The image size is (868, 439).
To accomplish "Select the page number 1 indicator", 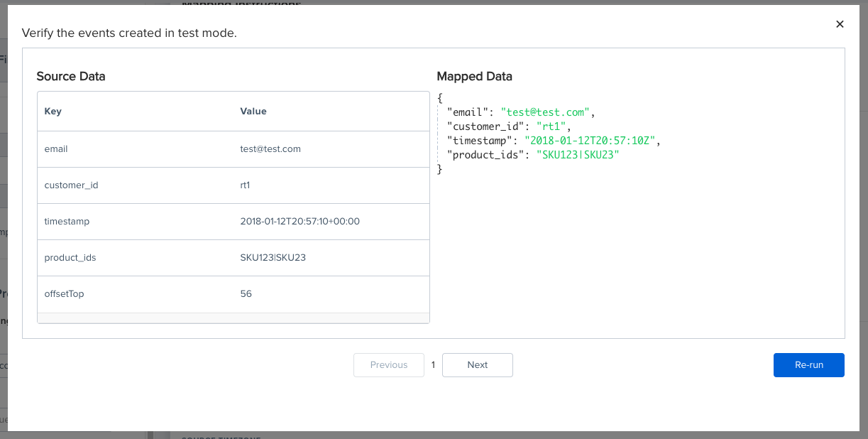I will tap(433, 365).
